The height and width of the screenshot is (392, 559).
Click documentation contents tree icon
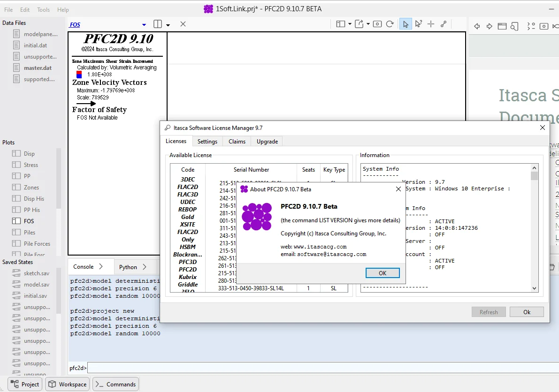coord(531,26)
